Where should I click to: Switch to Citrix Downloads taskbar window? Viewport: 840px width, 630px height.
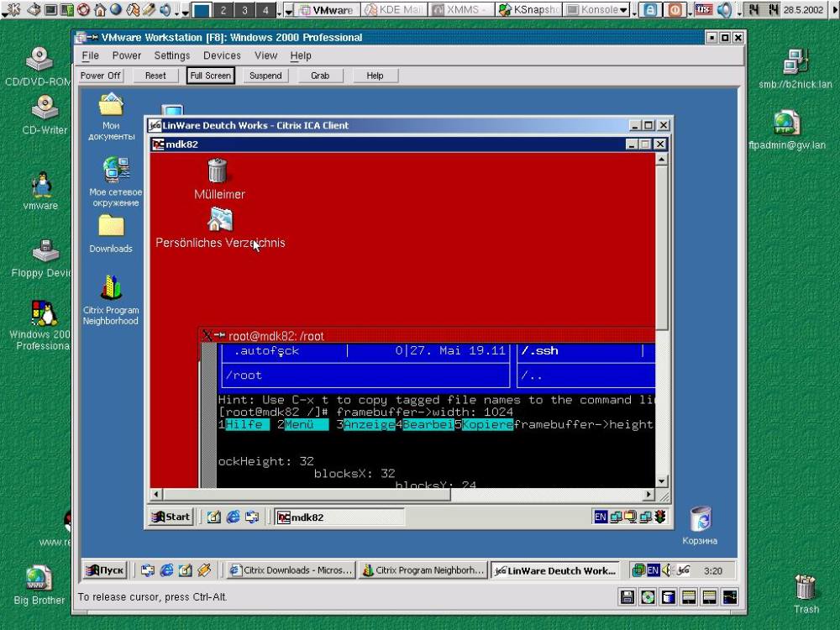pyautogui.click(x=291, y=570)
